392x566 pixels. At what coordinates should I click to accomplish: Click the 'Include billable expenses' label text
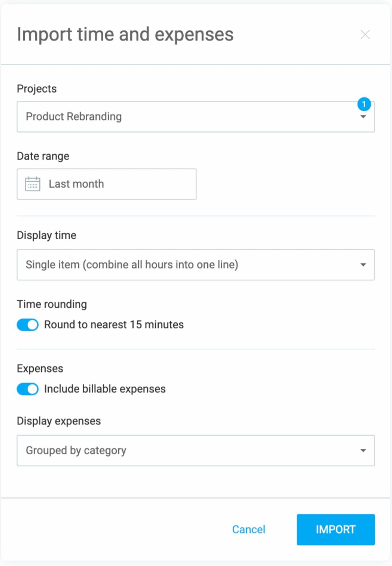click(x=105, y=389)
